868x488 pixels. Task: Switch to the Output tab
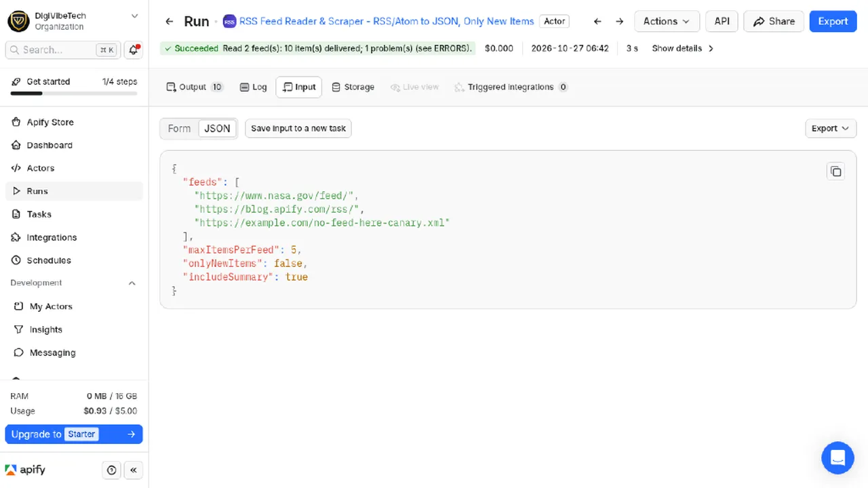[x=195, y=87]
